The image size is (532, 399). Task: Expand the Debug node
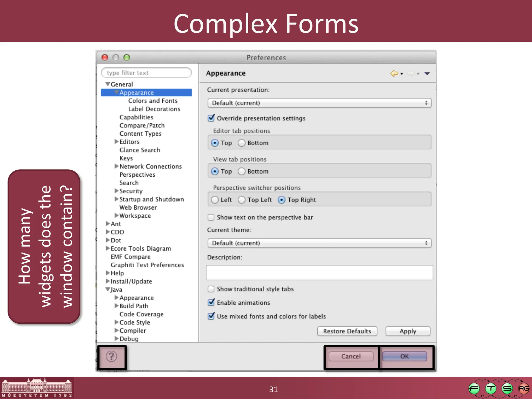tap(117, 339)
